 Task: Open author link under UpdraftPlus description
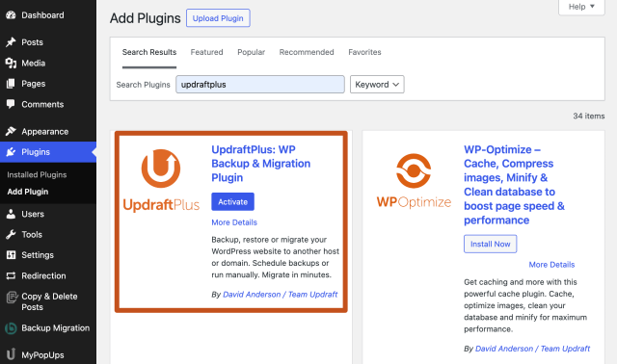[281, 295]
